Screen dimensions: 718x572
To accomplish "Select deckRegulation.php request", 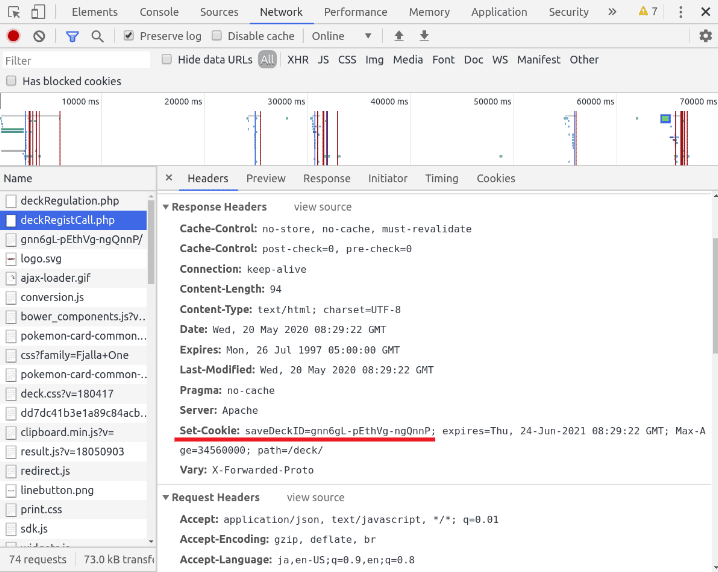I will (74, 201).
